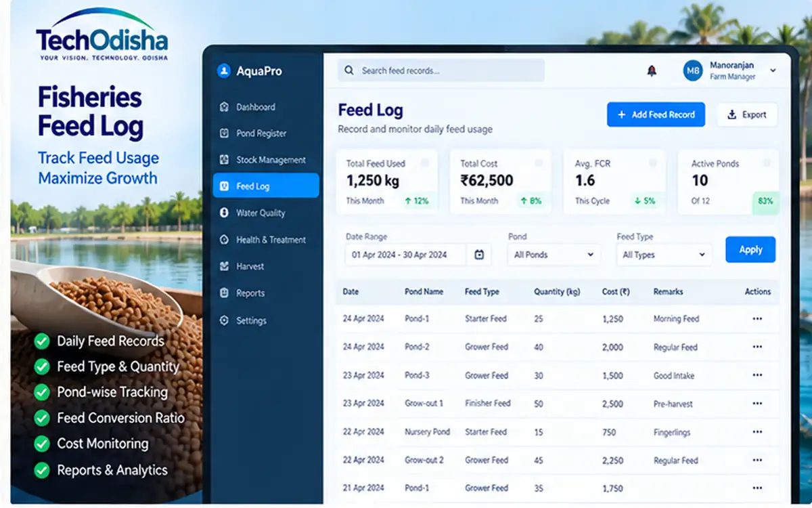The height and width of the screenshot is (508, 812).
Task: Click the Date column header
Action: coord(351,291)
